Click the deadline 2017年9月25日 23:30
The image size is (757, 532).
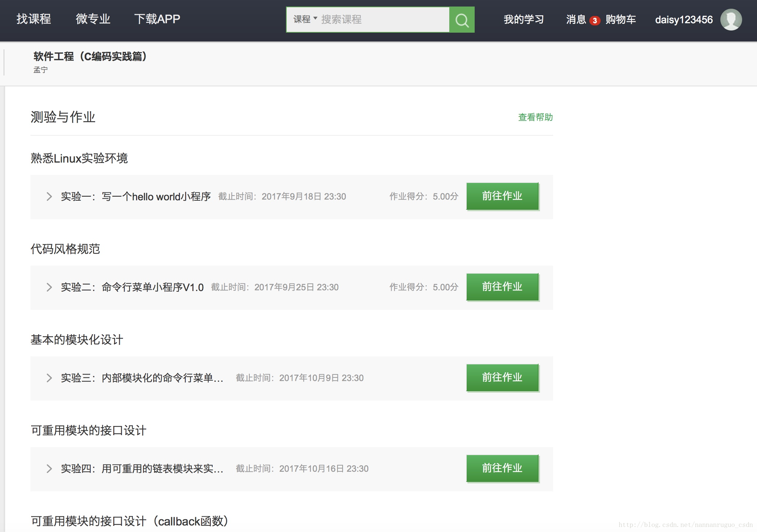point(296,287)
